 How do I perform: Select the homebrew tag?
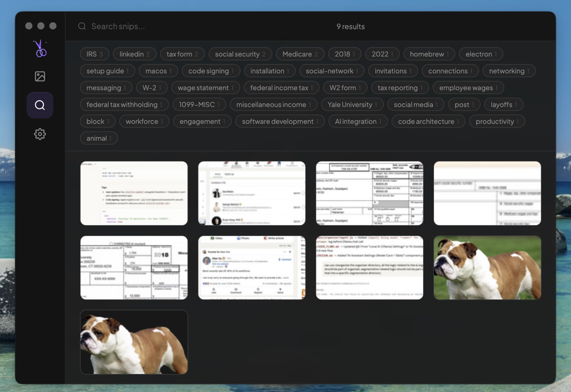click(x=430, y=54)
